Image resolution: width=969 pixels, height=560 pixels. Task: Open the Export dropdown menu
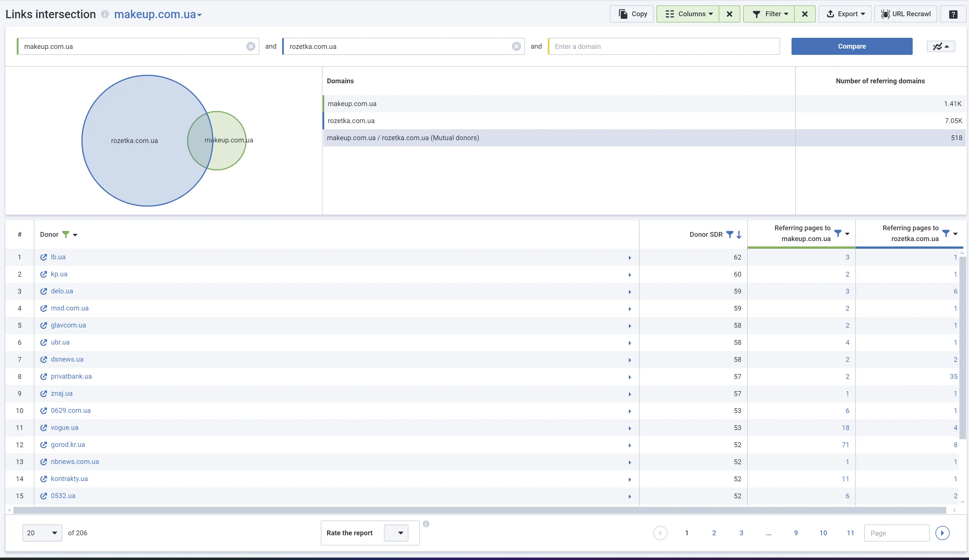(x=844, y=14)
